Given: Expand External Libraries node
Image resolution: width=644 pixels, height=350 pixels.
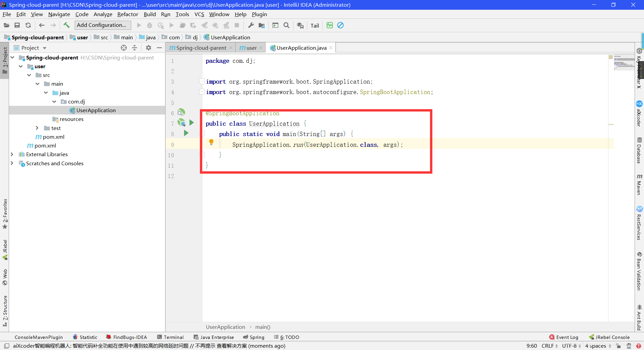Looking at the screenshot, I should point(12,154).
